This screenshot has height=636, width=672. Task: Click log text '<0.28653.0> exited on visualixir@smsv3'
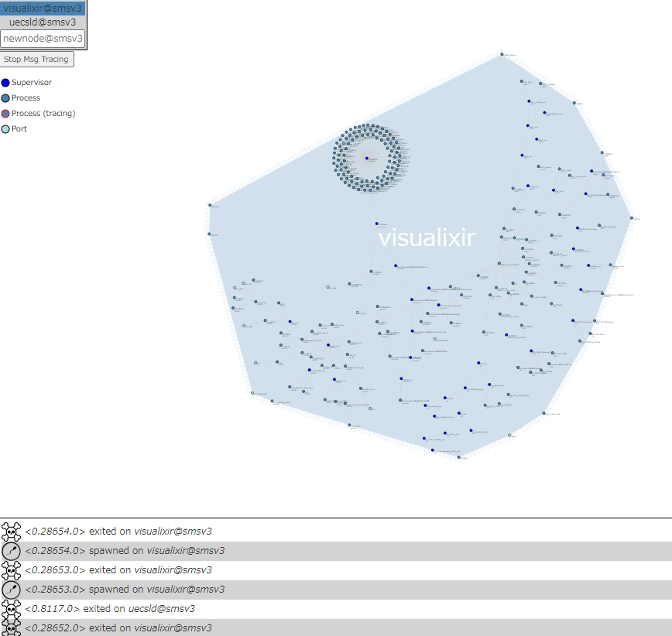pos(118,570)
